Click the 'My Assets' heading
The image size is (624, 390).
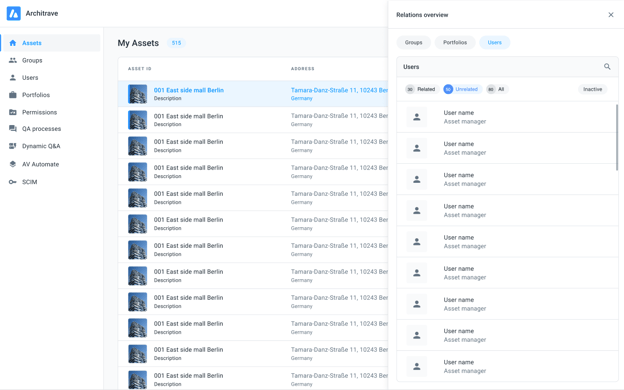(x=138, y=43)
